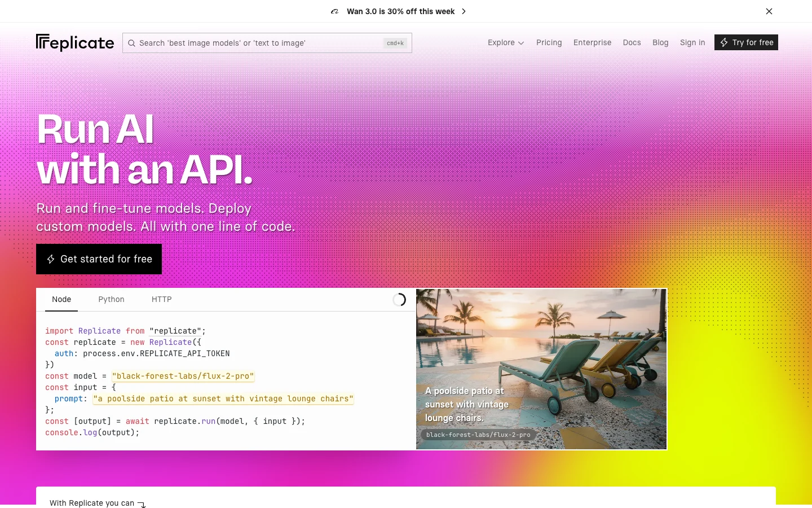Click the 'Run and fine-tune models' subheading
The height and width of the screenshot is (508, 812).
165,217
